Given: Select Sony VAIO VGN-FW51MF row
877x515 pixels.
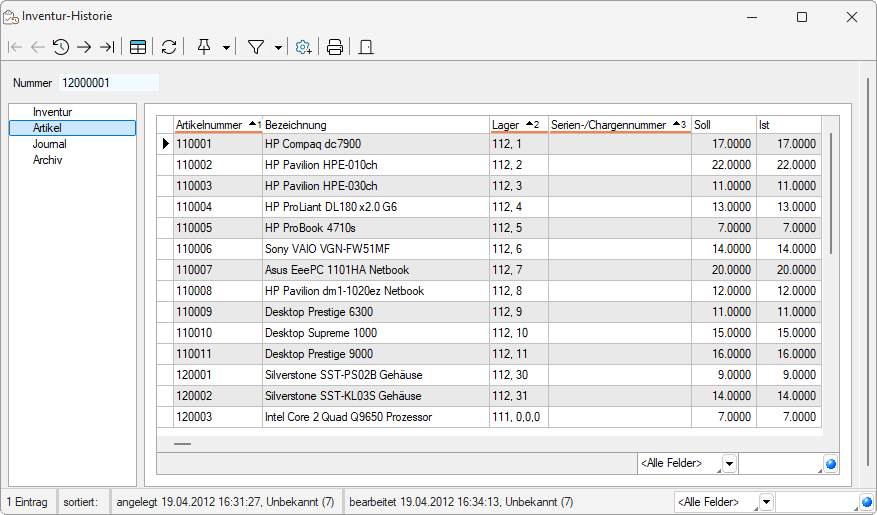Looking at the screenshot, I should point(375,249).
